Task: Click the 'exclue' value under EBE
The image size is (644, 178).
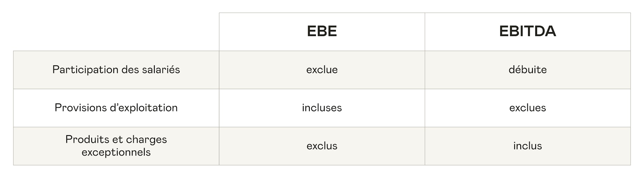Action: (322, 70)
